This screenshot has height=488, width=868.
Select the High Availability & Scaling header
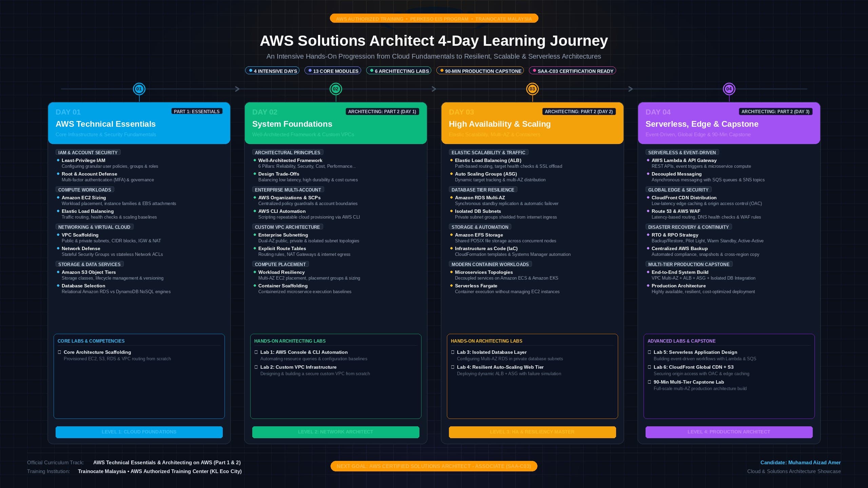coord(532,123)
